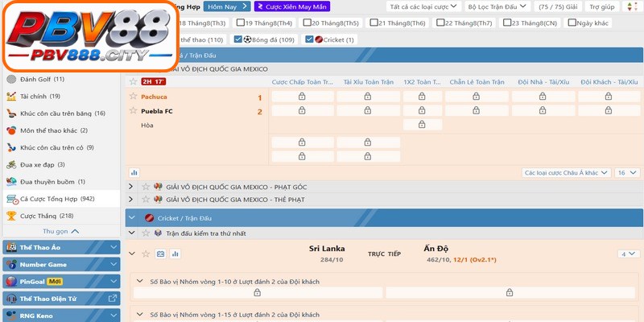The image size is (644, 322).
Task: Open the 4 markets dropdown for Sri Lanka match
Action: [629, 254]
